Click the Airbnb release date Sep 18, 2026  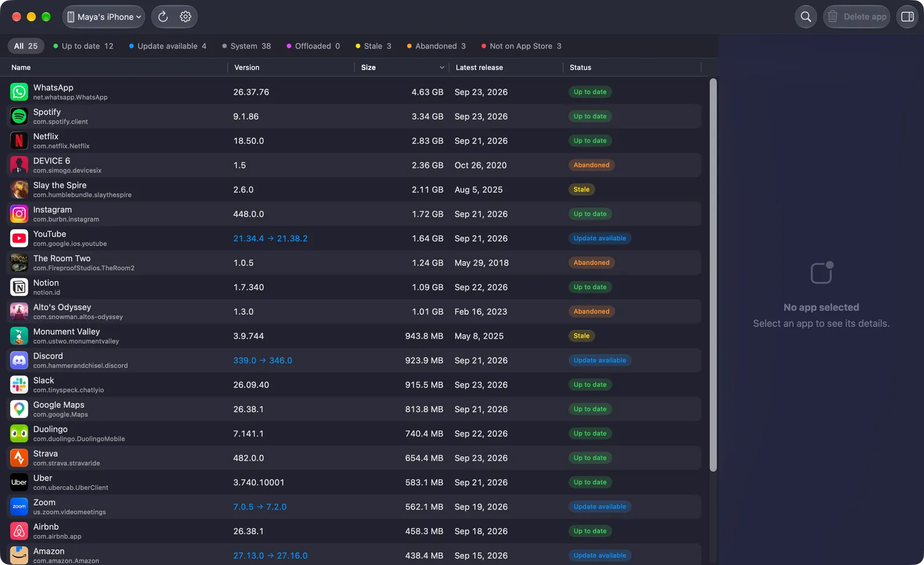[x=481, y=531]
